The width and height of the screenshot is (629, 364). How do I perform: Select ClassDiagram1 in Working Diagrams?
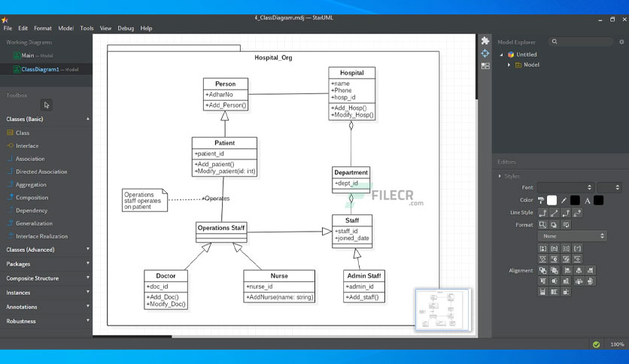pos(46,69)
